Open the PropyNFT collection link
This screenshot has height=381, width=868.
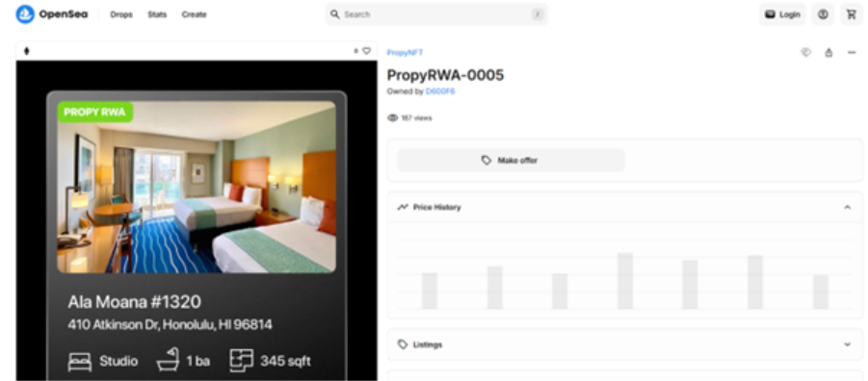tap(405, 53)
